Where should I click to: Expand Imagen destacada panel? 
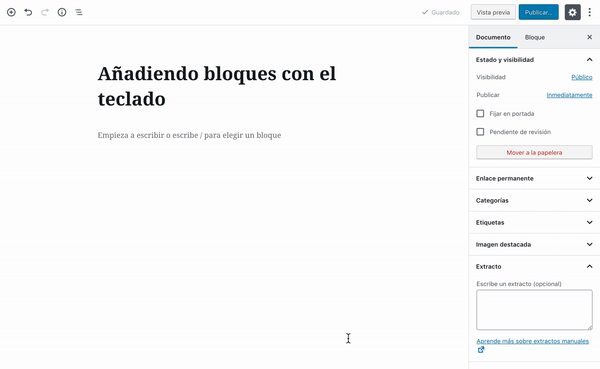(534, 245)
